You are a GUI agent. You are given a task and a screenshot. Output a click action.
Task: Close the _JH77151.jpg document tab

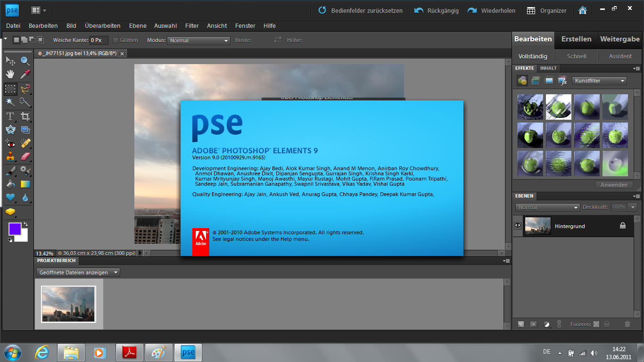tap(122, 54)
